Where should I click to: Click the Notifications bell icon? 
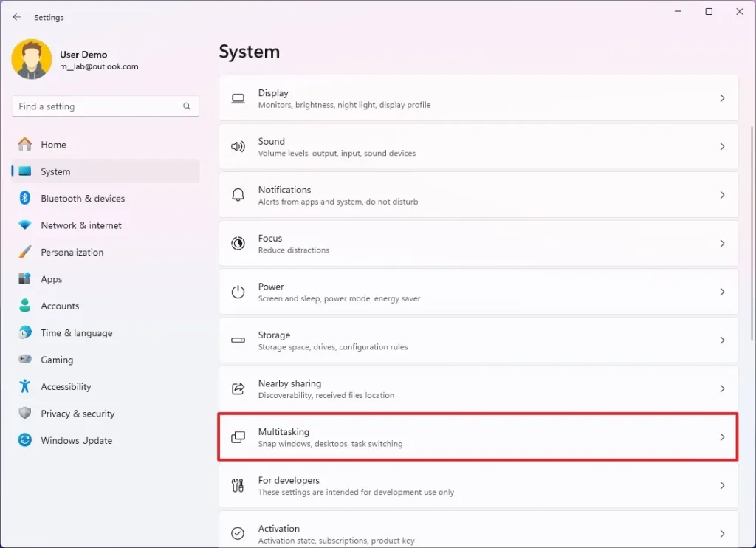pyautogui.click(x=238, y=195)
